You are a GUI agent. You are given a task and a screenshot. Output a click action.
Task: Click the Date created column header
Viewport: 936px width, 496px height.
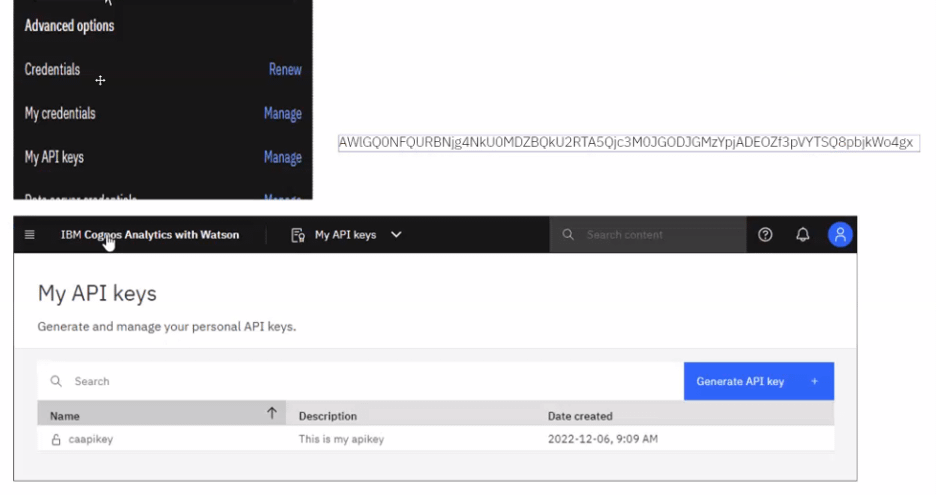click(580, 416)
